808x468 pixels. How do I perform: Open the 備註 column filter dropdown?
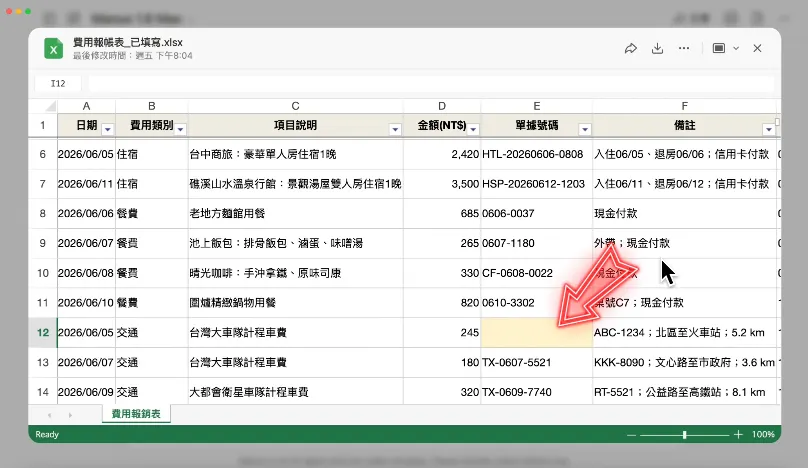point(768,129)
